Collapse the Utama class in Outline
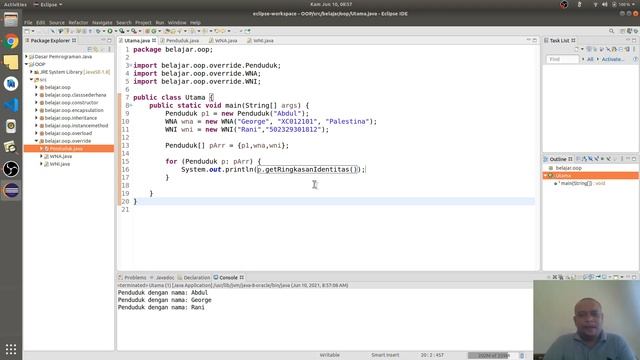 click(x=545, y=176)
